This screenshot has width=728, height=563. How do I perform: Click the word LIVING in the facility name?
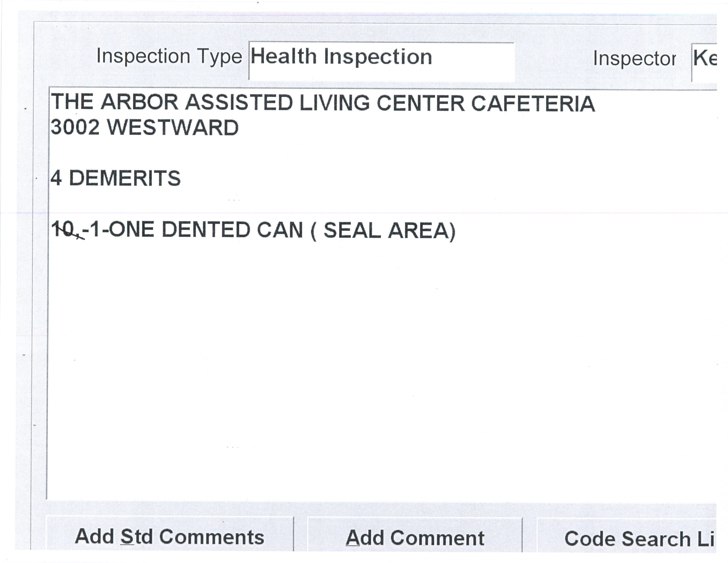point(334,103)
